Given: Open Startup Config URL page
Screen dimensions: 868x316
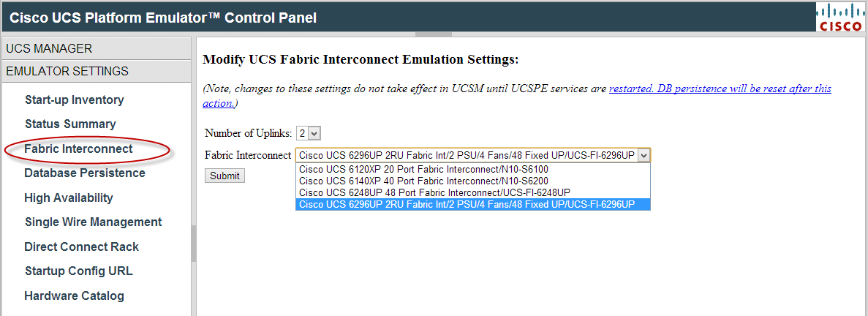Looking at the screenshot, I should pos(78,271).
